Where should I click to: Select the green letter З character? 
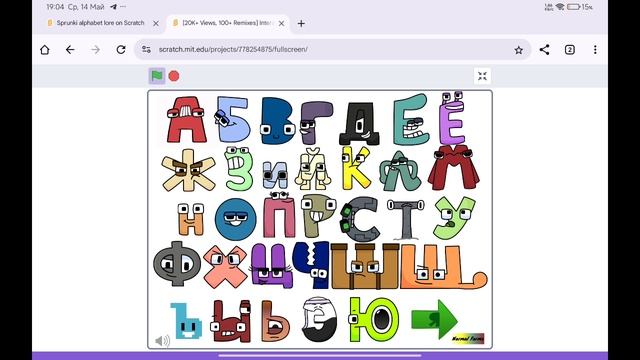click(239, 169)
